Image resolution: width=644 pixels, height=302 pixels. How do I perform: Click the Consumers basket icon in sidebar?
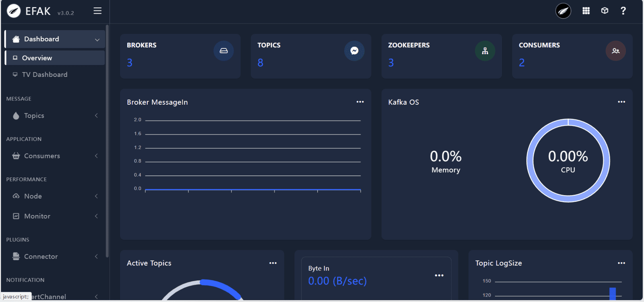click(x=16, y=156)
